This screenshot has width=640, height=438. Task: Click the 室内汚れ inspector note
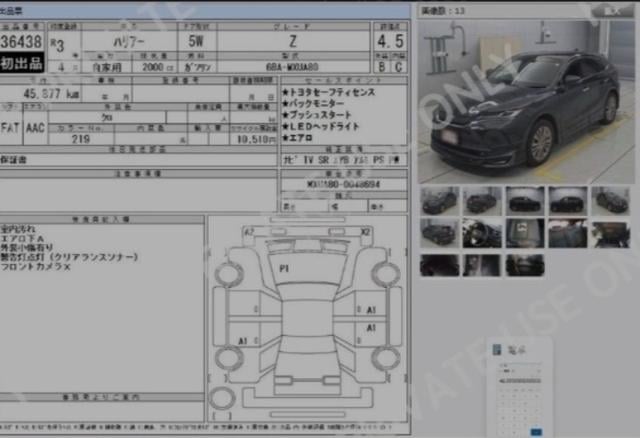click(x=18, y=229)
